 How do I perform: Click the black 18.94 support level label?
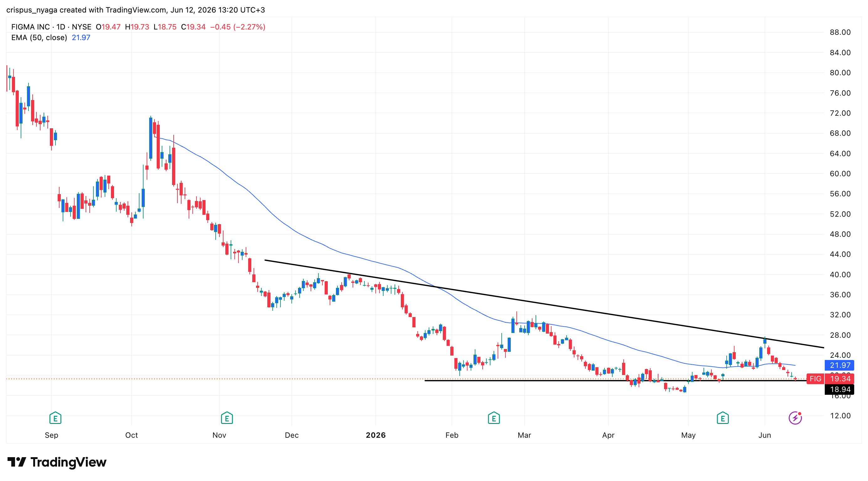coord(839,389)
